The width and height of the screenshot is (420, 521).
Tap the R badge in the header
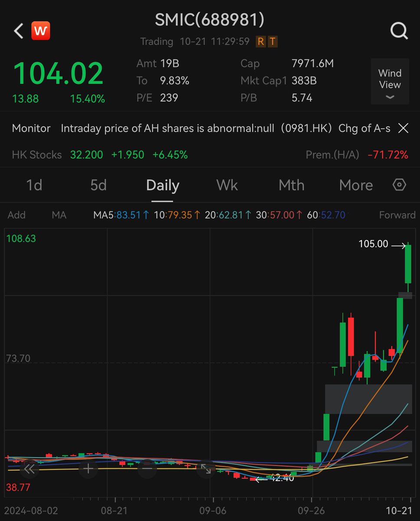click(261, 42)
